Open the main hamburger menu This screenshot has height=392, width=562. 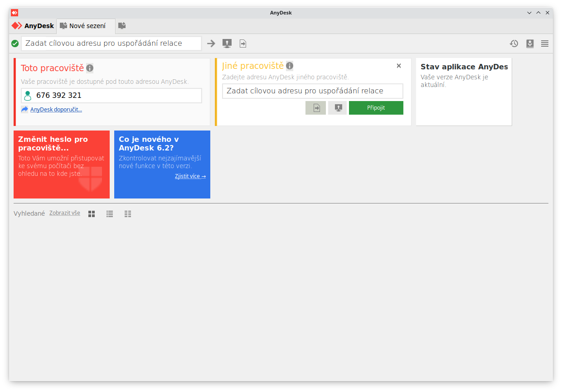coord(545,44)
